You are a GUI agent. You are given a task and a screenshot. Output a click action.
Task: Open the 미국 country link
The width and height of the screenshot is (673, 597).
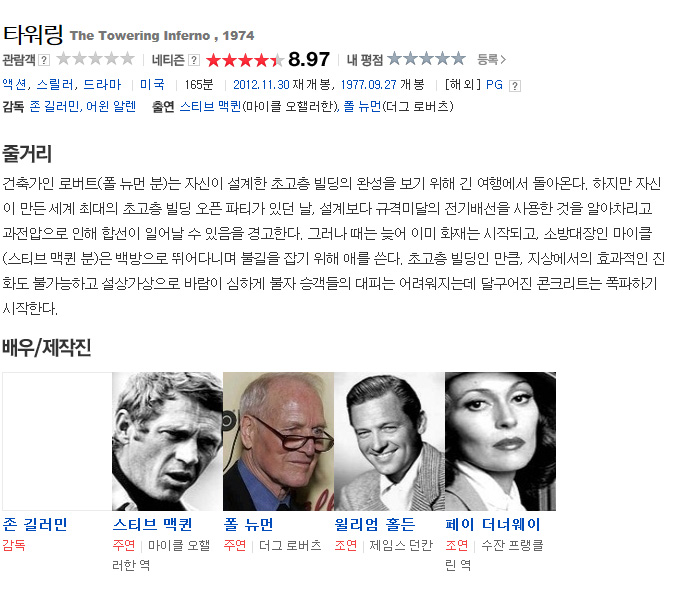click(x=152, y=85)
